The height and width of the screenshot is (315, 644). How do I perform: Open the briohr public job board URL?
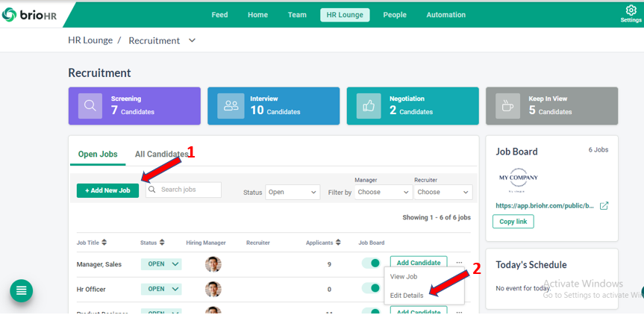(x=545, y=206)
